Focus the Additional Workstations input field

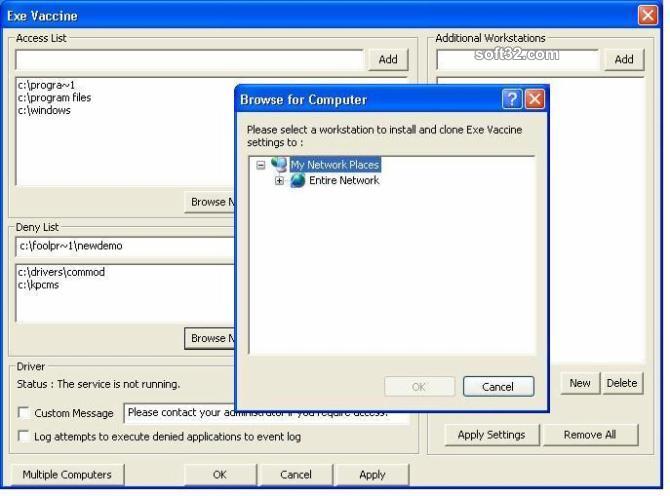(x=518, y=59)
